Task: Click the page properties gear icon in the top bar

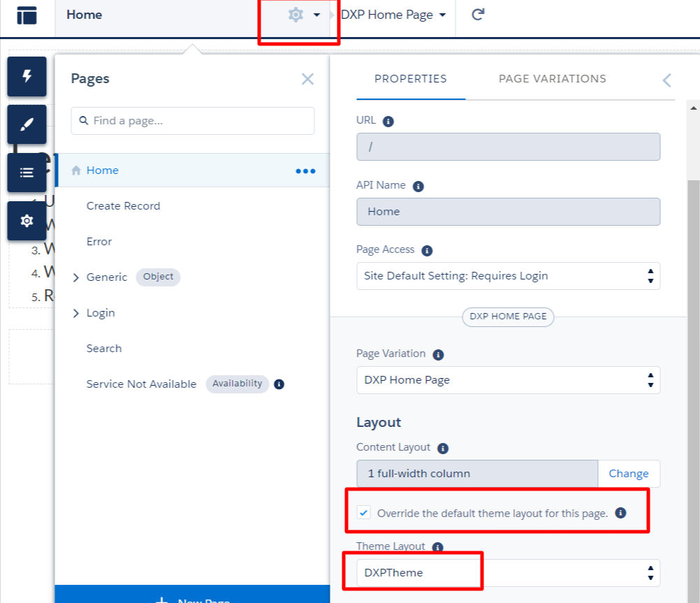Action: [x=296, y=15]
